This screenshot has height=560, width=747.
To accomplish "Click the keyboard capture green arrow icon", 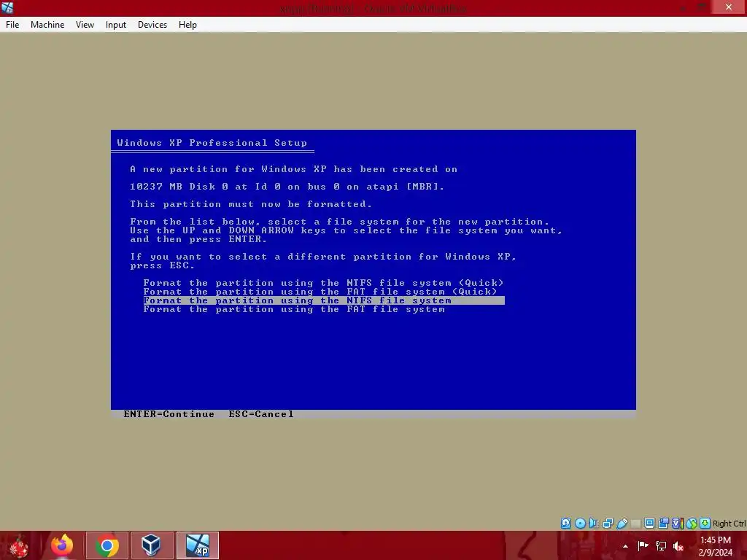I will pyautogui.click(x=705, y=524).
